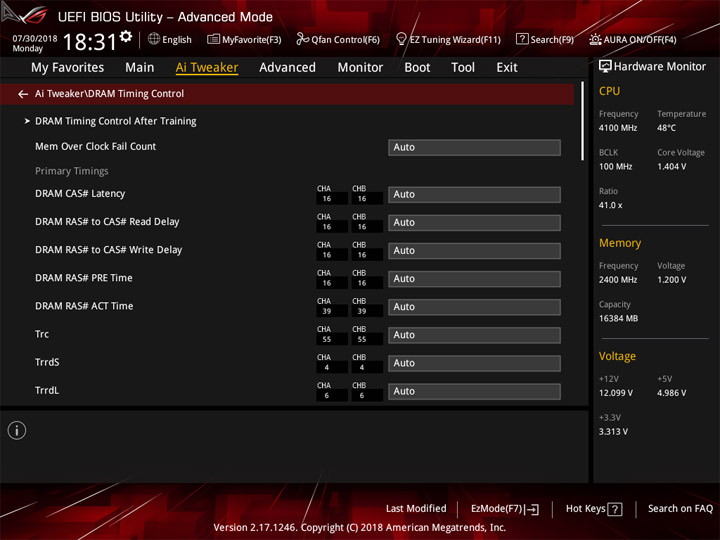Open Qfan Control(F6)
Image resolution: width=720 pixels, height=540 pixels.
[x=338, y=39]
